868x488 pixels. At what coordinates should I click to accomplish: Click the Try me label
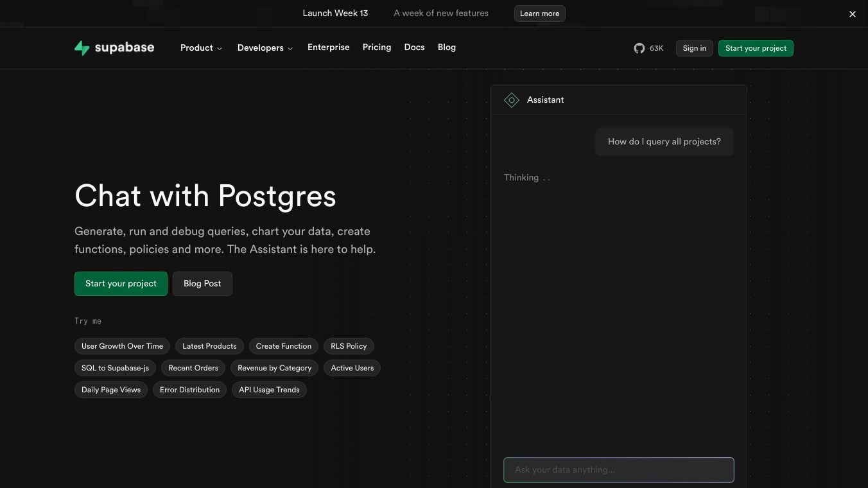point(88,321)
